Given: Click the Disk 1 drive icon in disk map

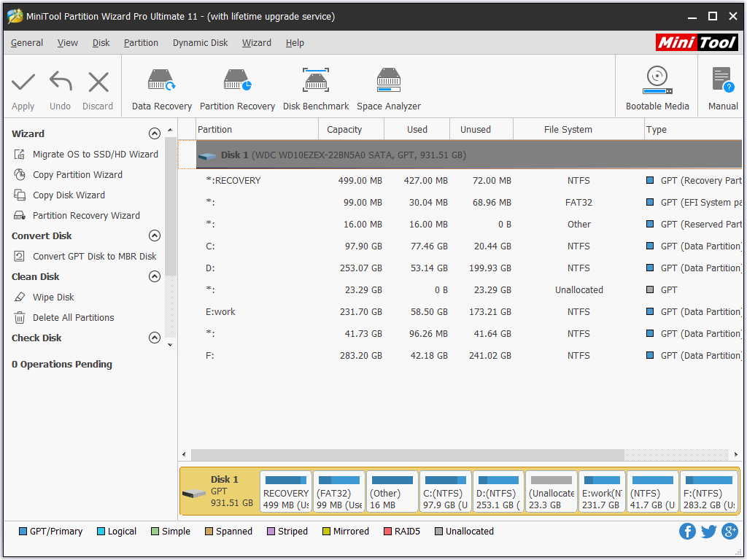Looking at the screenshot, I should coord(194,494).
